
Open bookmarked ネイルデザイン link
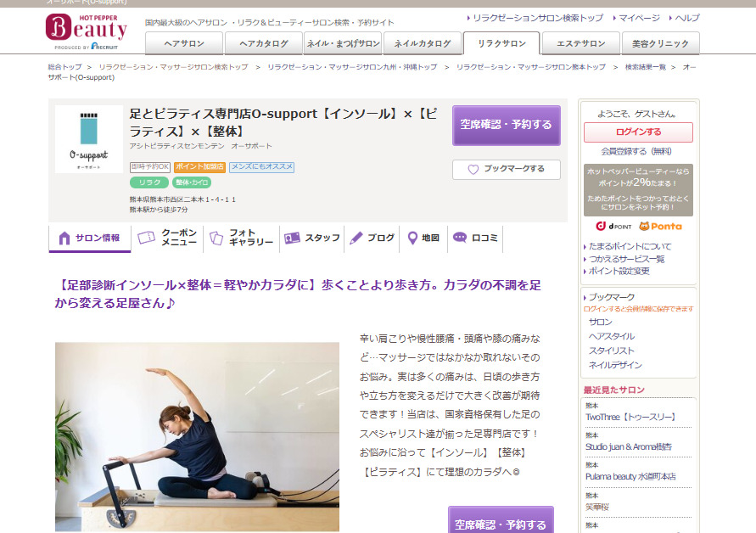(x=615, y=365)
